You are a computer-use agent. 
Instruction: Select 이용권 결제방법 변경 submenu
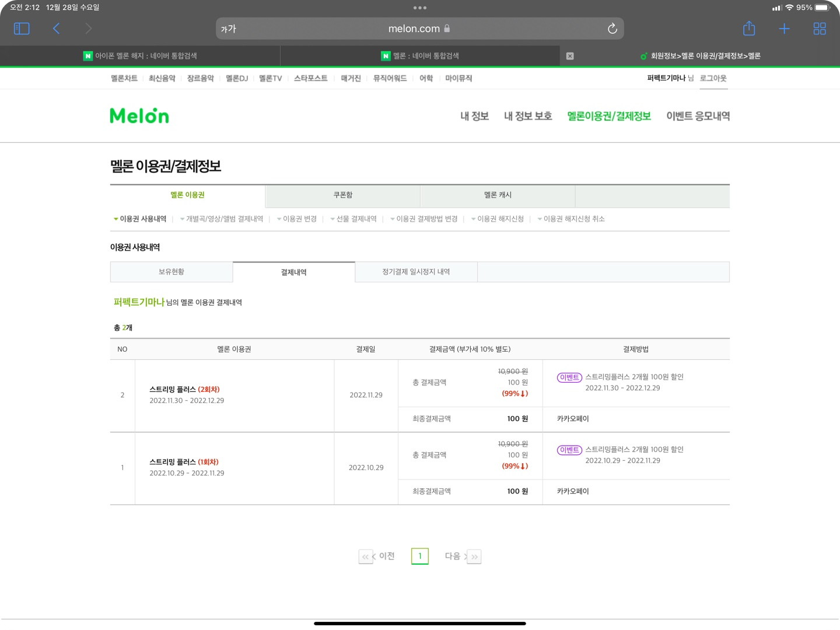pyautogui.click(x=427, y=219)
